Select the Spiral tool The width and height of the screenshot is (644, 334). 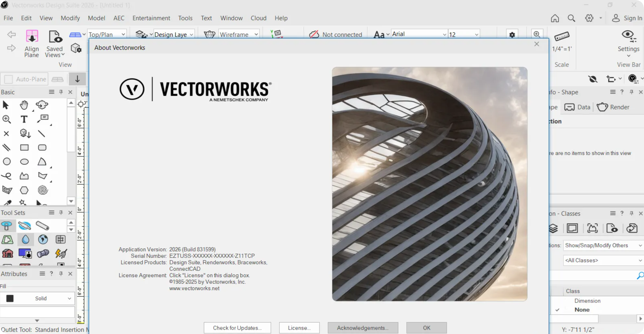coord(43,190)
